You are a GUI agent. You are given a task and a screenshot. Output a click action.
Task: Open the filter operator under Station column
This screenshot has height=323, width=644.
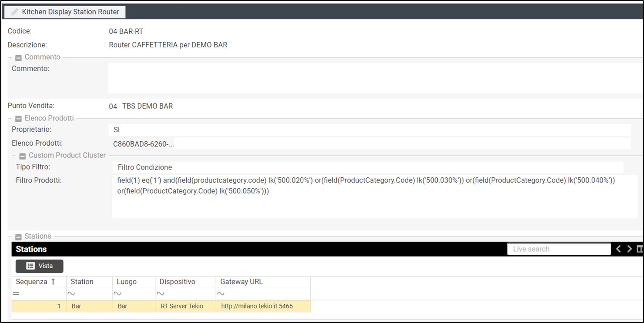(71, 294)
